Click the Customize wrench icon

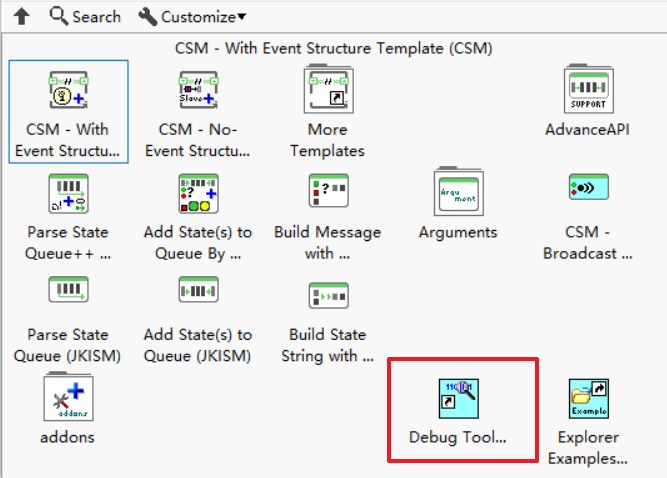[148, 17]
